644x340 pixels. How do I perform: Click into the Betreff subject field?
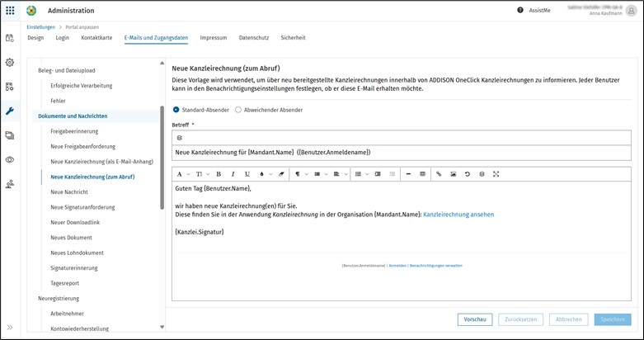pos(402,153)
